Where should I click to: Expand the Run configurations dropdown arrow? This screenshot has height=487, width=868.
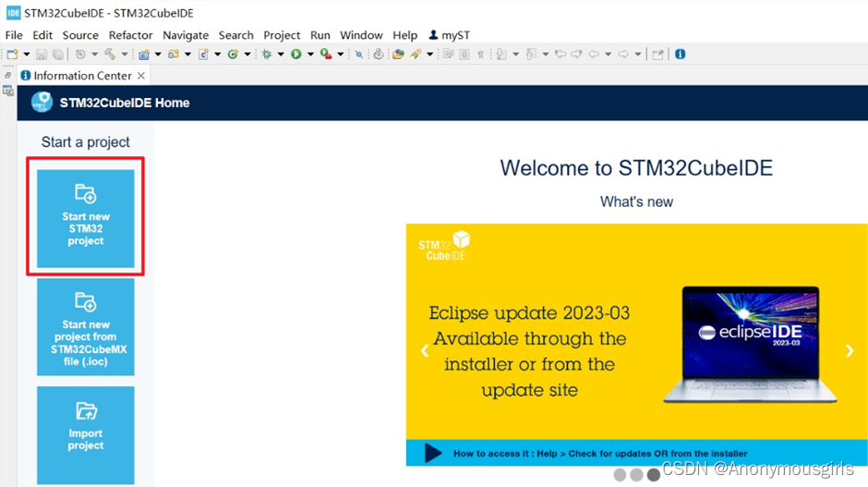[310, 55]
